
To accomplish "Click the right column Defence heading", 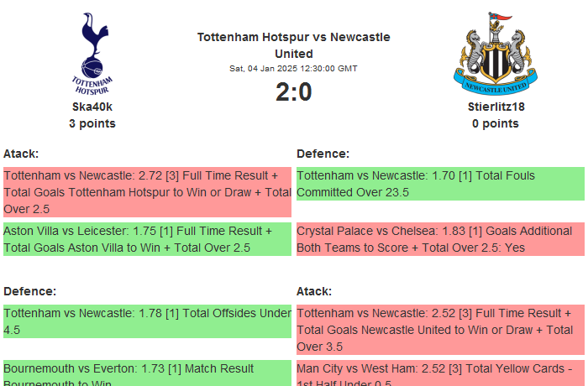I will (323, 154).
